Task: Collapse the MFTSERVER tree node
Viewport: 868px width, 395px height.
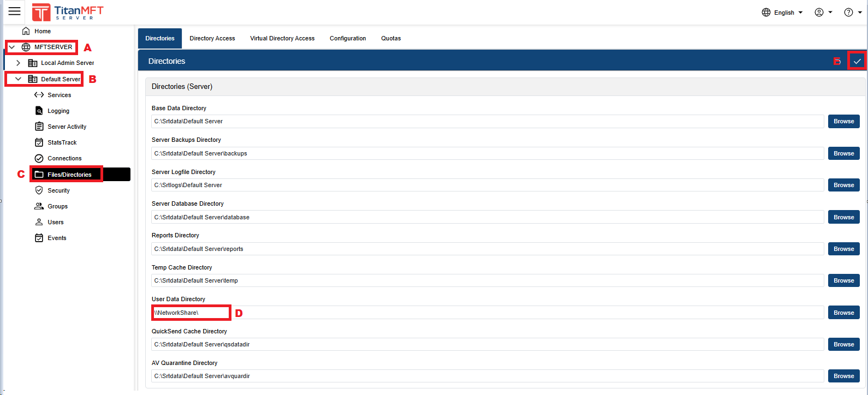Action: (12, 47)
